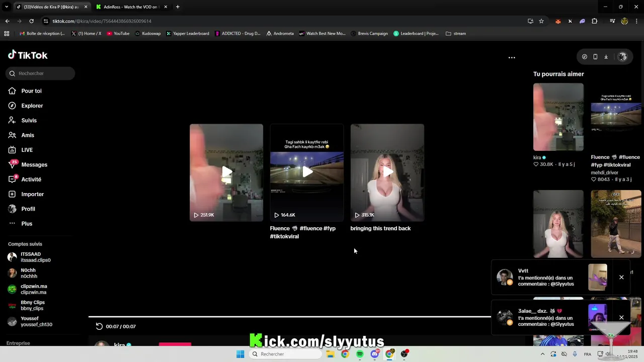The height and width of the screenshot is (362, 644).
Task: Click the mehdi_driver username
Action: [x=604, y=172]
